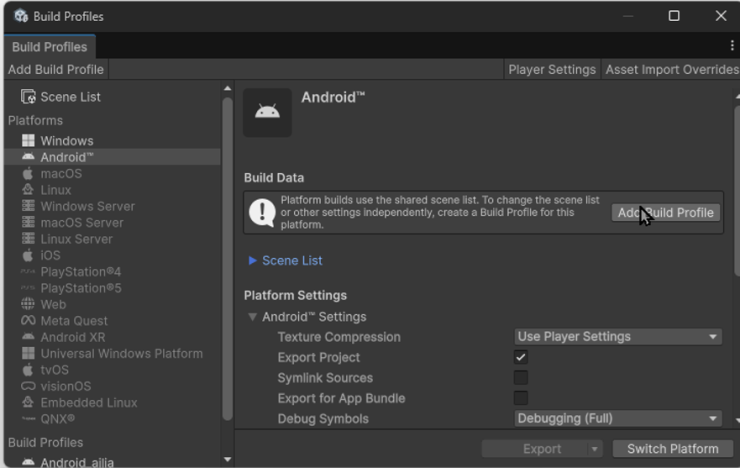Choose the iOS platform icon
The height and width of the screenshot is (468, 740).
pyautogui.click(x=28, y=255)
